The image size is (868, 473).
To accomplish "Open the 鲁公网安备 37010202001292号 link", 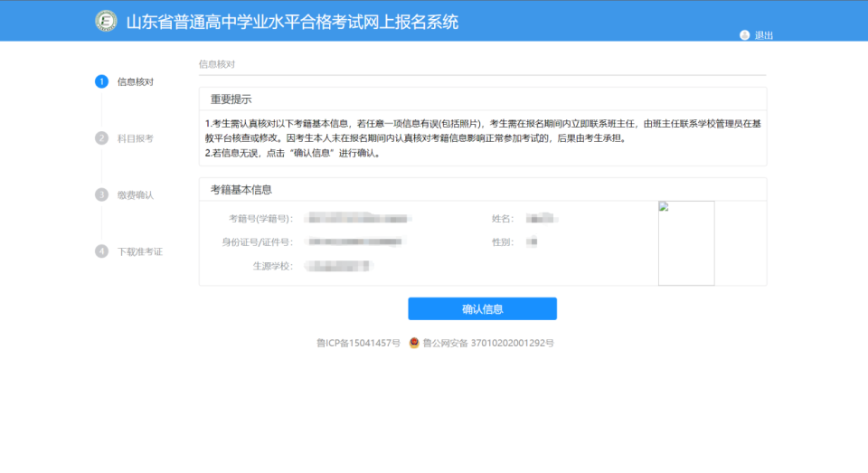I will (488, 344).
